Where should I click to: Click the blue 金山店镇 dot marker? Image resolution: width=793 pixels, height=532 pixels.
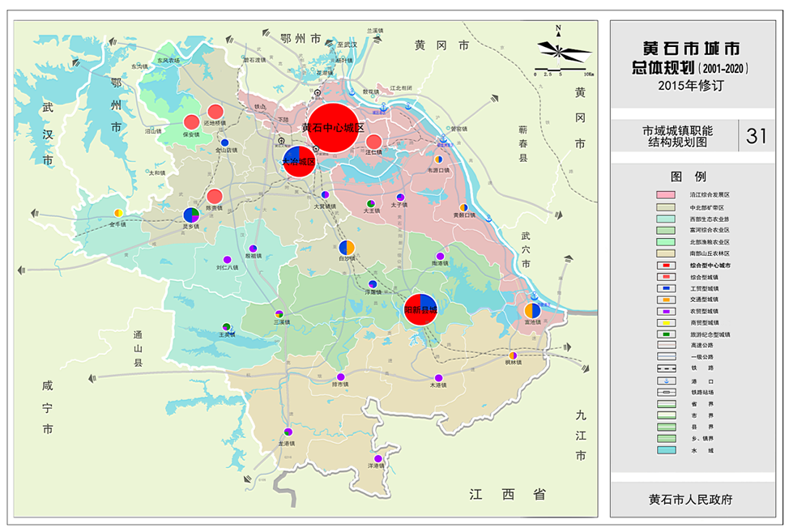point(225,143)
